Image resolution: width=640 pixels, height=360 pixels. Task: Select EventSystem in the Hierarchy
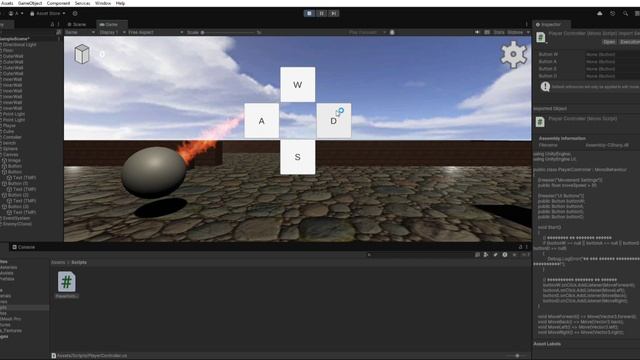[x=16, y=218]
